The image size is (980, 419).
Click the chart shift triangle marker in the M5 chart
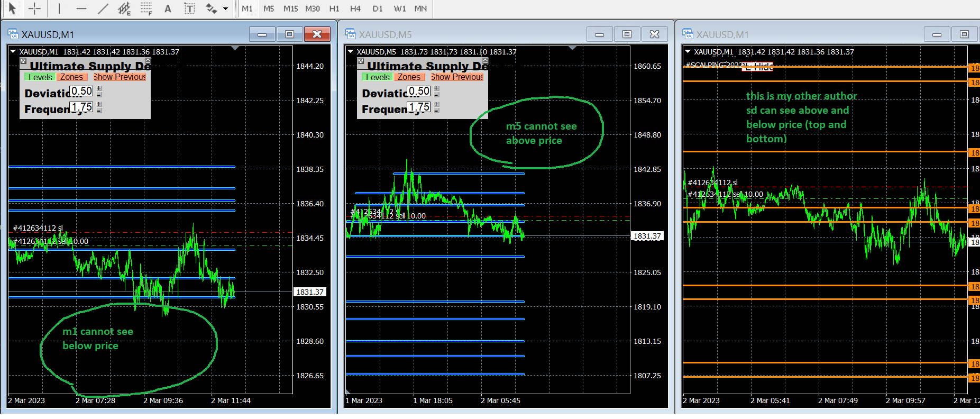click(573, 48)
